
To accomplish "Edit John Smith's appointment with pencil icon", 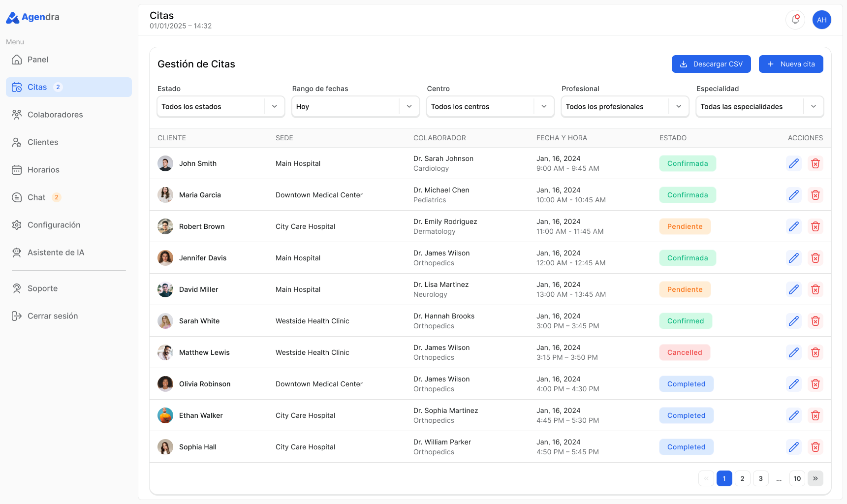I will (794, 163).
